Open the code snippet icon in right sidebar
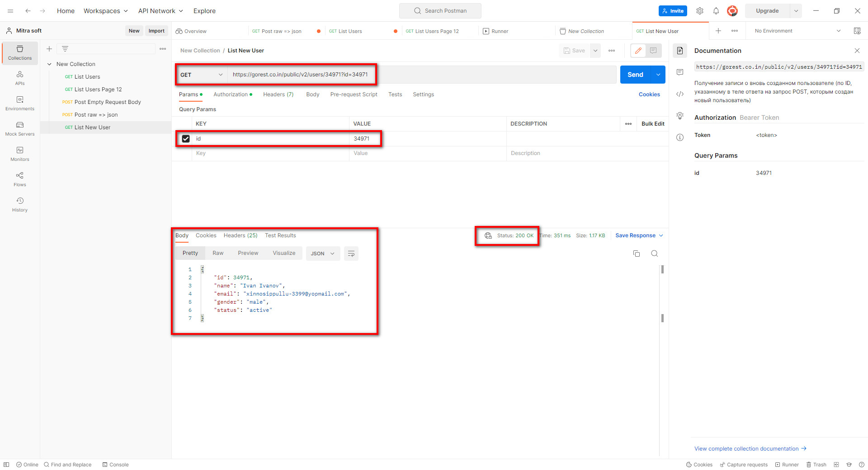Screen dimensions: 868x470 [x=680, y=94]
